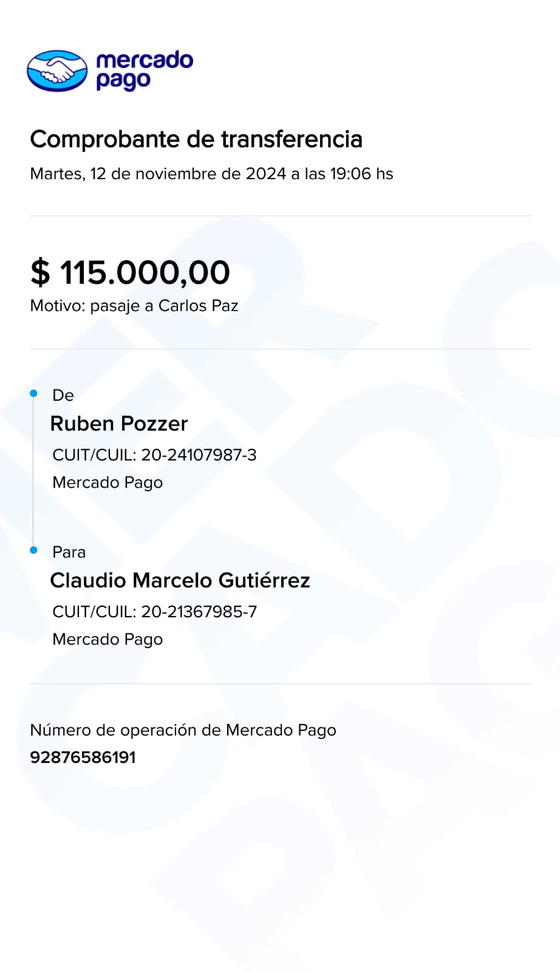Select the "Comprobante de transferencia" heading
Screen dimensions: 560x972
tap(196, 139)
